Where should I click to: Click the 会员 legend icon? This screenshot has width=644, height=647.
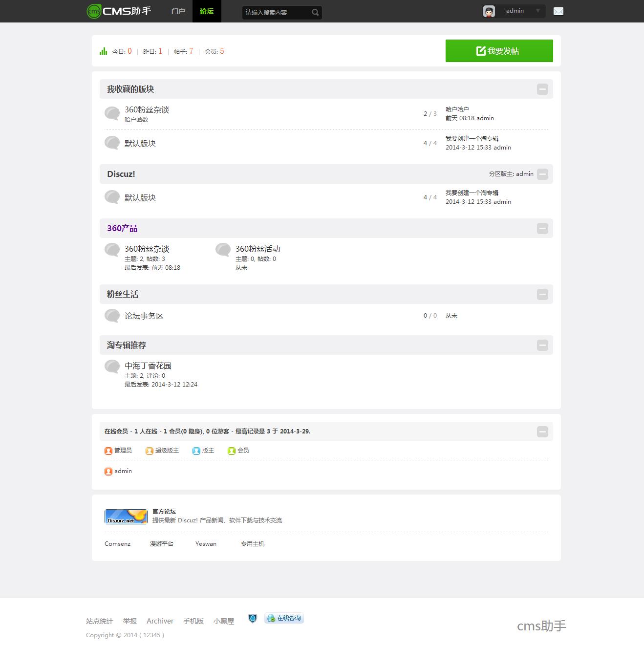click(x=232, y=451)
